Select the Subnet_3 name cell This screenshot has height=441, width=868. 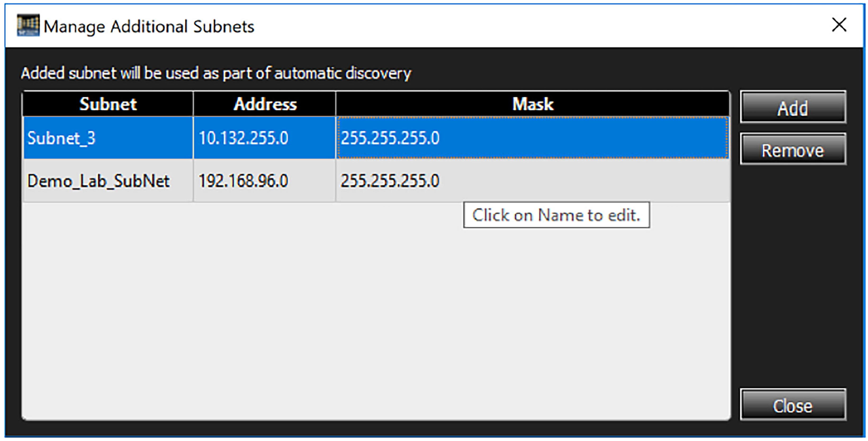tap(108, 138)
